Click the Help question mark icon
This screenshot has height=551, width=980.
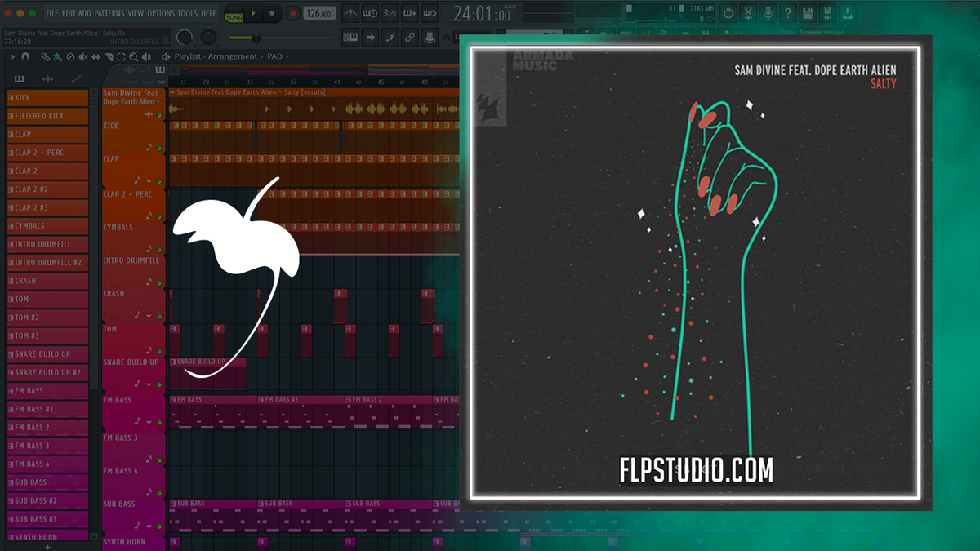click(x=789, y=11)
